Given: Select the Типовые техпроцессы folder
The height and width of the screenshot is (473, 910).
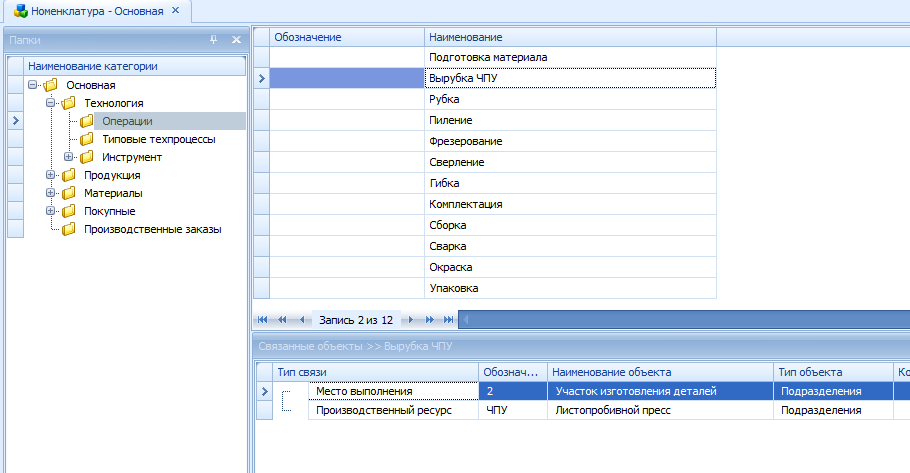Looking at the screenshot, I should (158, 139).
